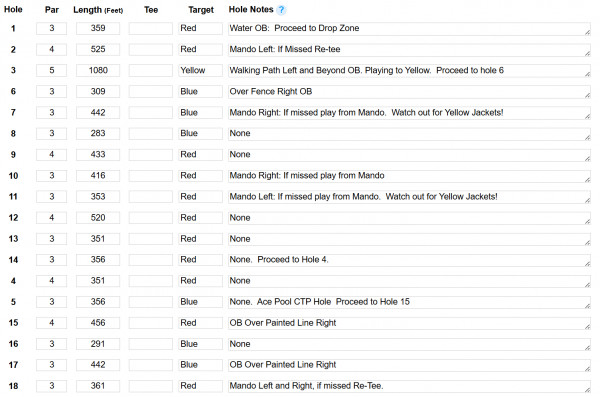Click the Length field for hole 18
This screenshot has height=397, width=600.
(98, 386)
